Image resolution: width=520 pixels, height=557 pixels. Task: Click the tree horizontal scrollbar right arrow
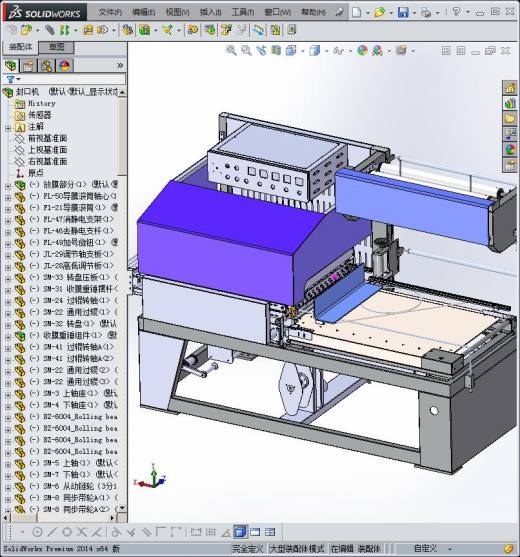coord(113,518)
